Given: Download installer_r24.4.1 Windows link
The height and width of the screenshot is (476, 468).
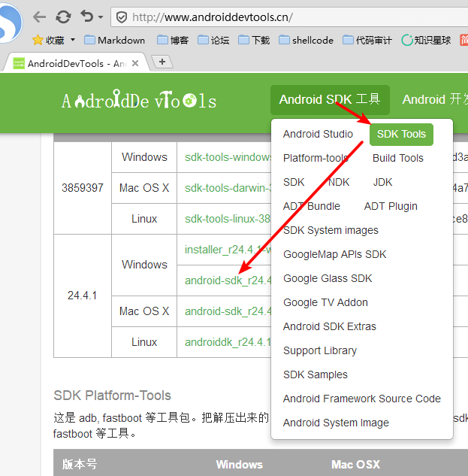Looking at the screenshot, I should coord(228,250).
